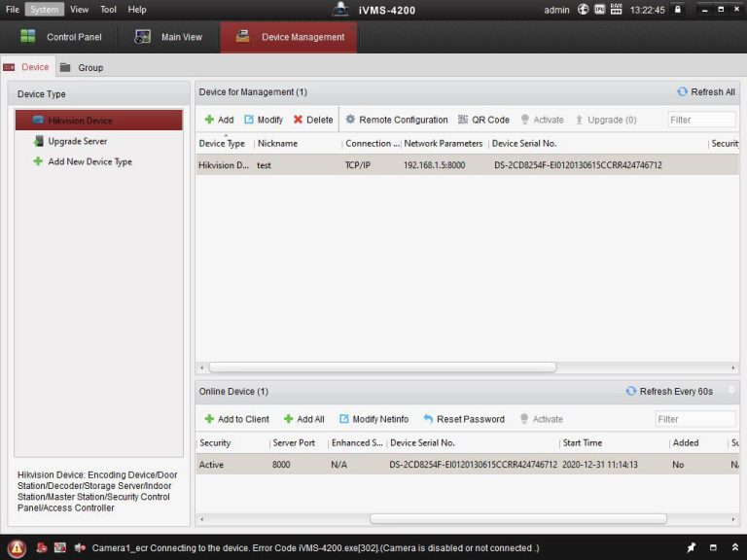Select Hikvision Device in Device Type list
747x560 pixels.
pos(98,120)
